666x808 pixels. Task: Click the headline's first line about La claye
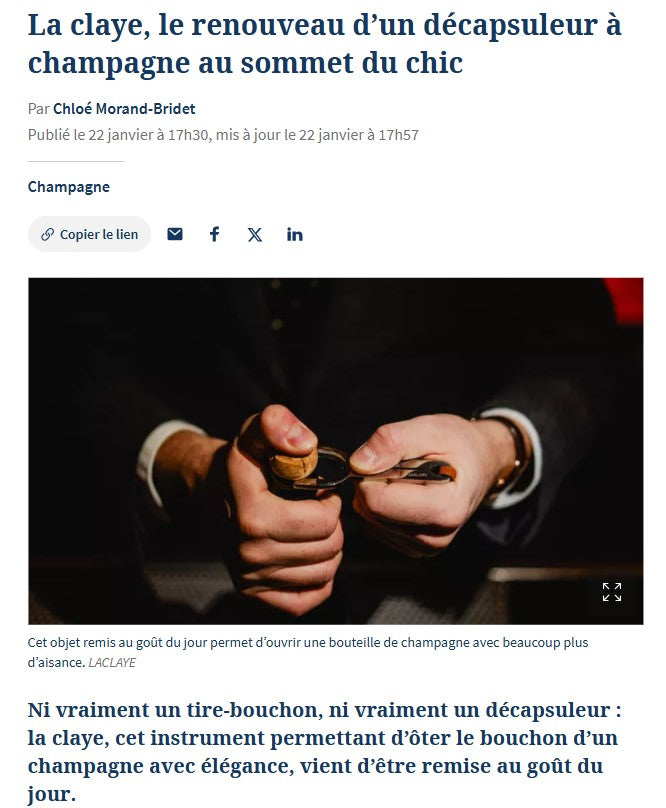pyautogui.click(x=324, y=25)
